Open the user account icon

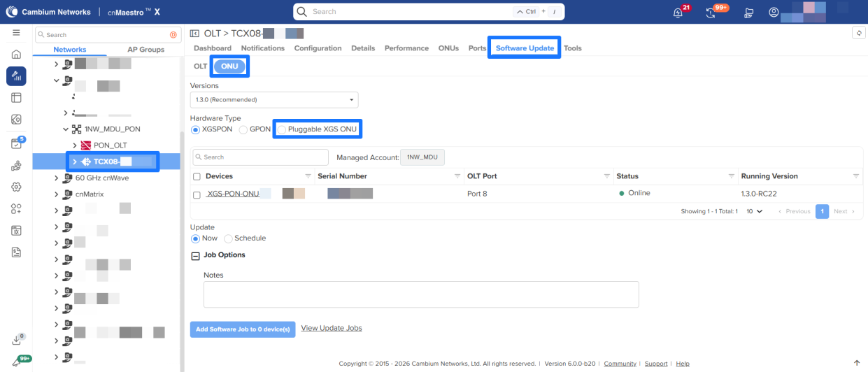point(774,13)
